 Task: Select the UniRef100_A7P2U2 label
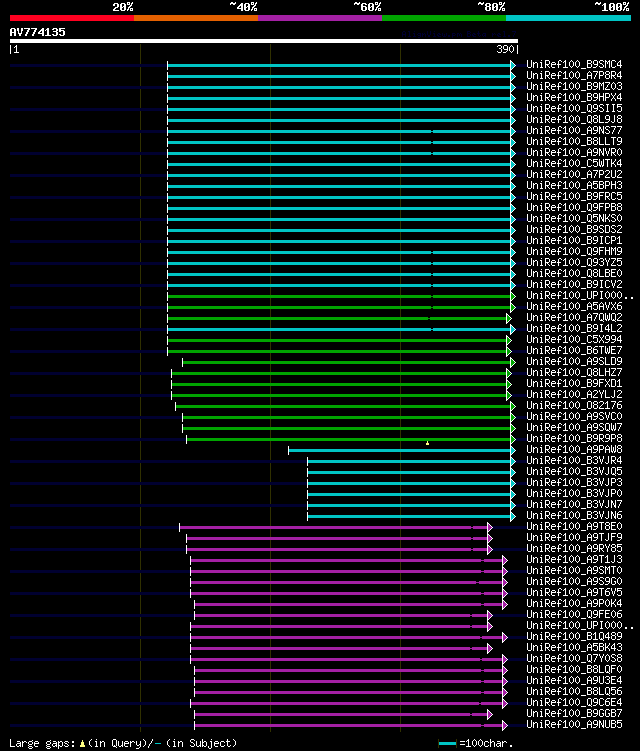[574, 174]
